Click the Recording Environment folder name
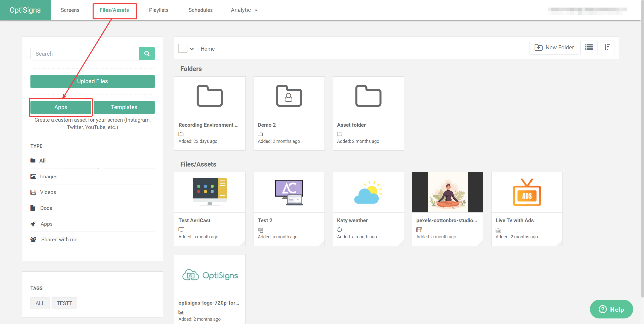 [x=209, y=125]
